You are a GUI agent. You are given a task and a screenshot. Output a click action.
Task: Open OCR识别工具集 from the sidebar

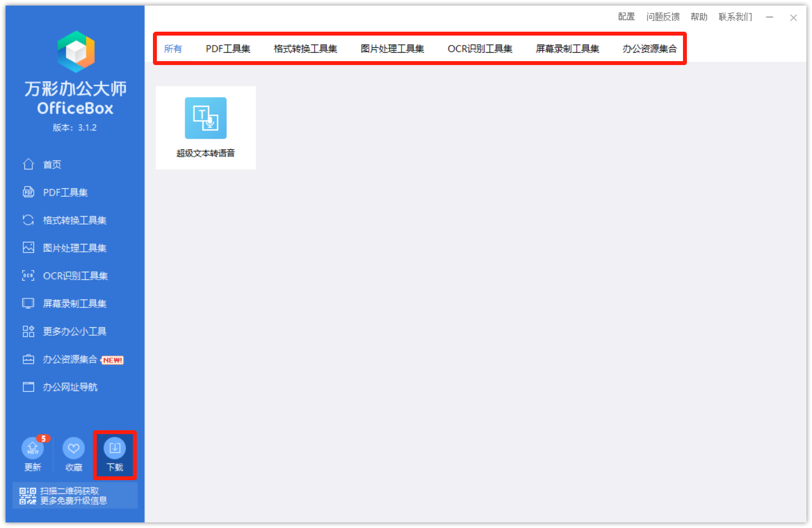(75, 276)
